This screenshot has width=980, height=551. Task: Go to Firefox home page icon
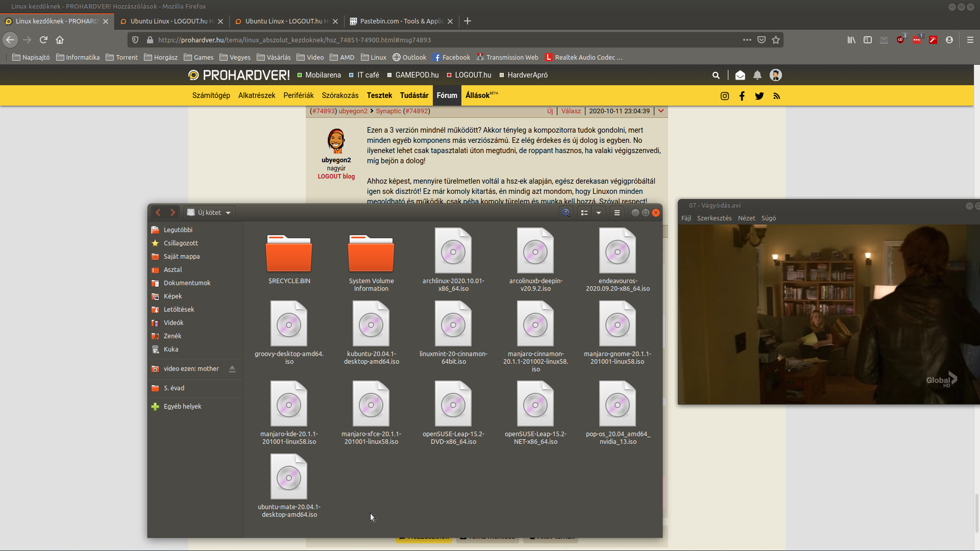pyautogui.click(x=60, y=40)
